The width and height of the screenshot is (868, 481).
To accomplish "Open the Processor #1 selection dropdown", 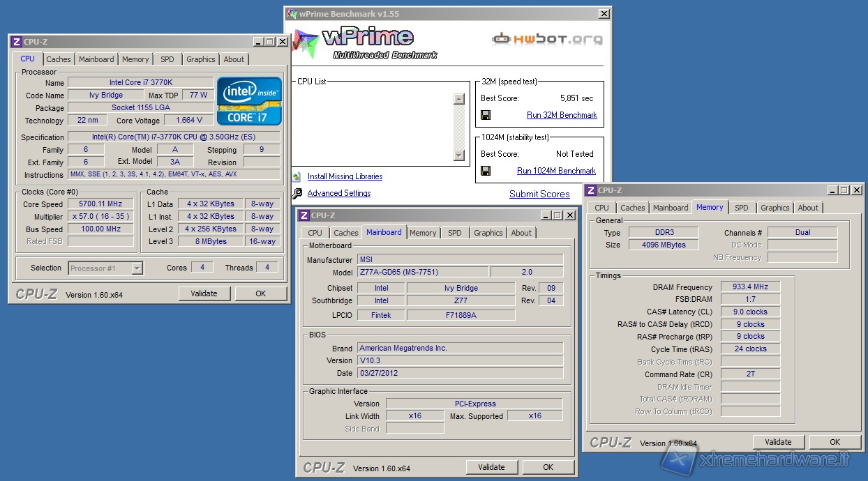I will [x=137, y=268].
